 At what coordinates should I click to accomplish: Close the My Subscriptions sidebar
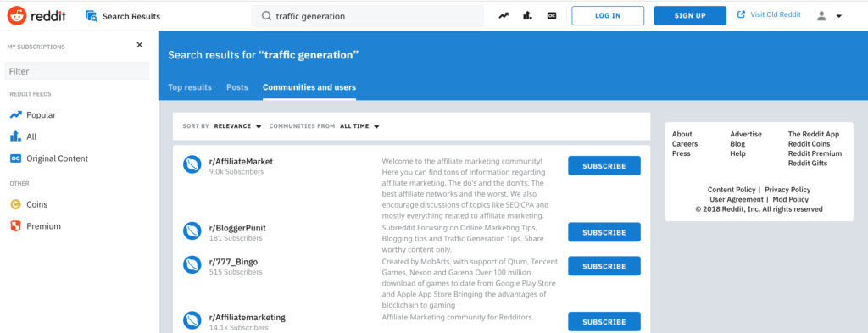pyautogui.click(x=140, y=45)
